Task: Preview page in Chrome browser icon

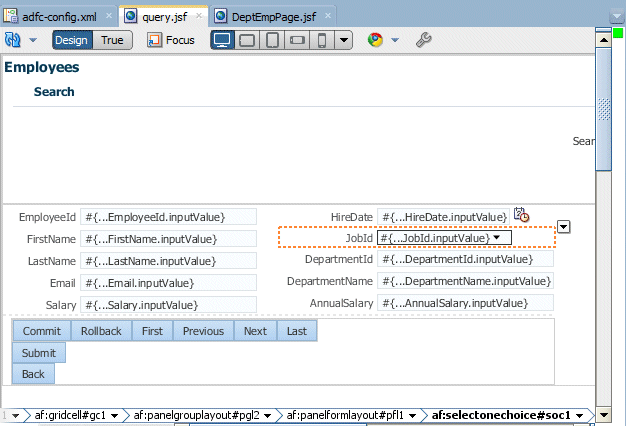Action: tap(375, 40)
